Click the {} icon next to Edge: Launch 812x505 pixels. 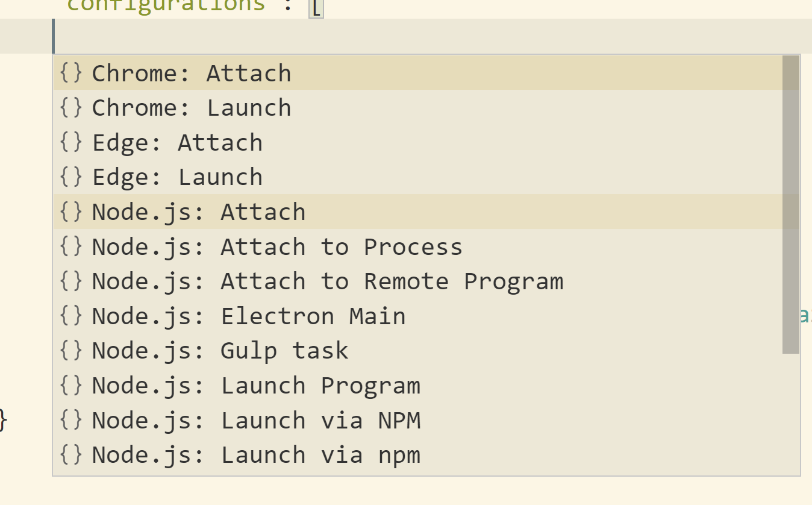tap(70, 177)
